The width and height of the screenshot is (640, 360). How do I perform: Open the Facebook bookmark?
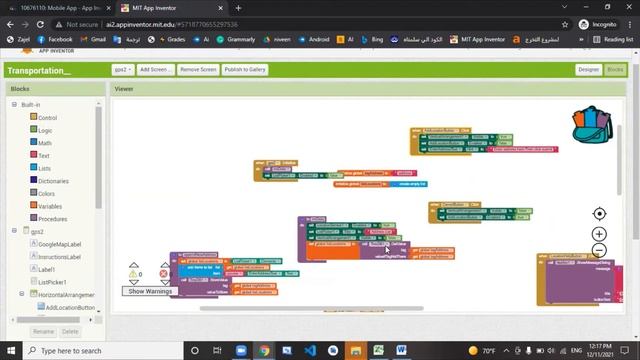[x=55, y=40]
